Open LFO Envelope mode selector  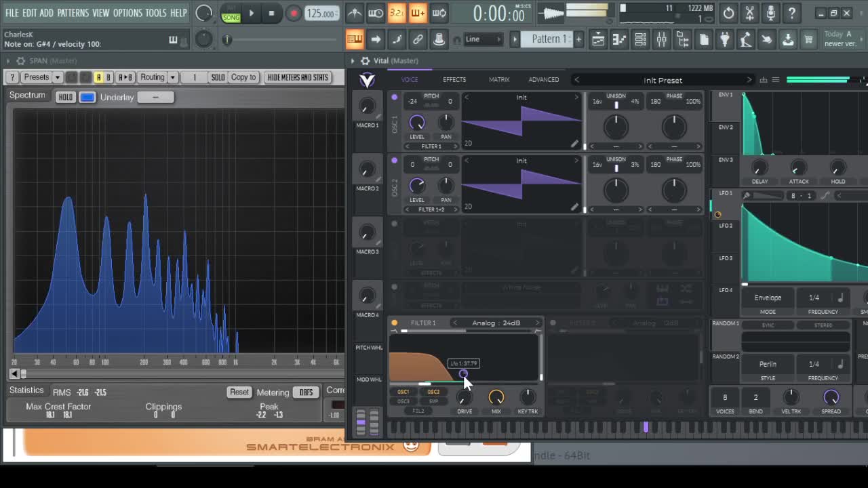[768, 298]
